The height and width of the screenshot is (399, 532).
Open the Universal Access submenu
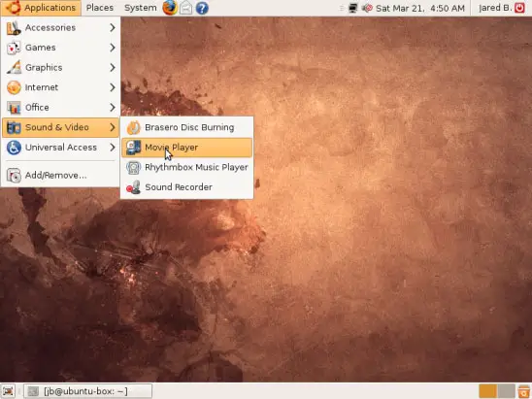(60, 148)
